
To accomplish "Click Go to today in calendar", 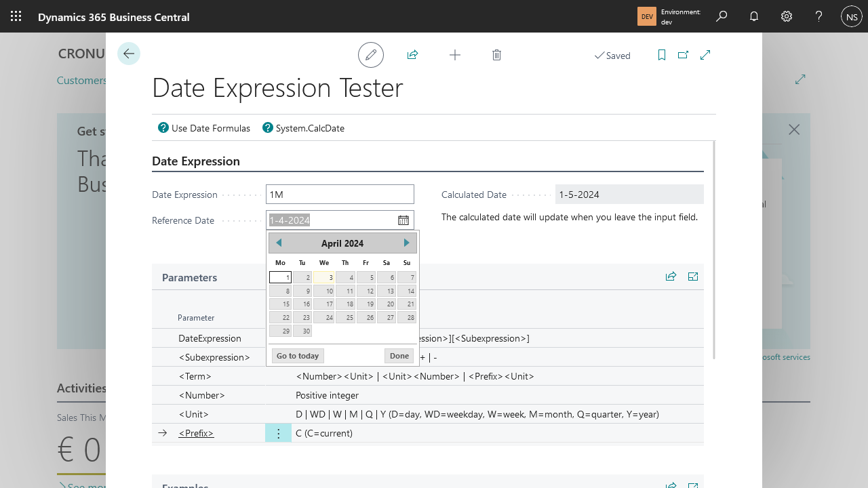I will tap(298, 356).
